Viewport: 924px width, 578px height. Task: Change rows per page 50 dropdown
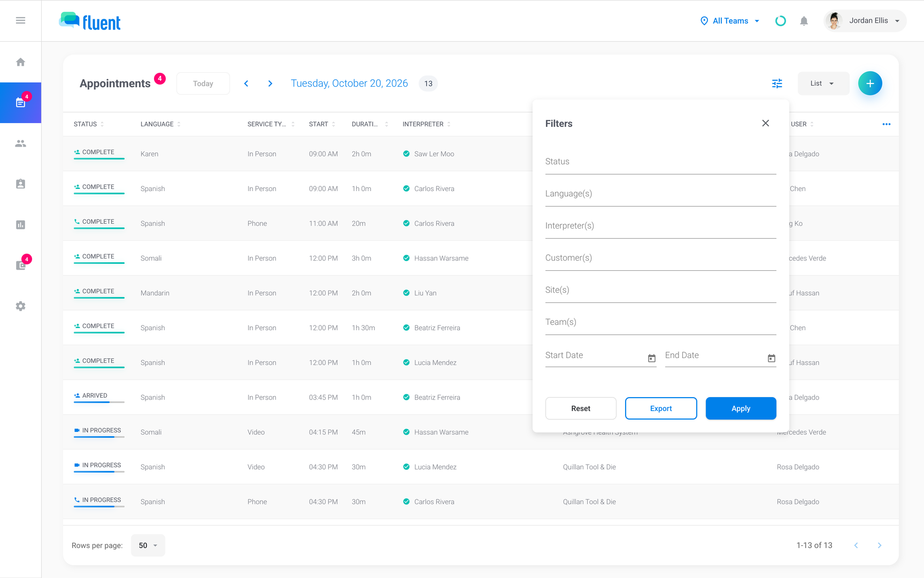148,545
